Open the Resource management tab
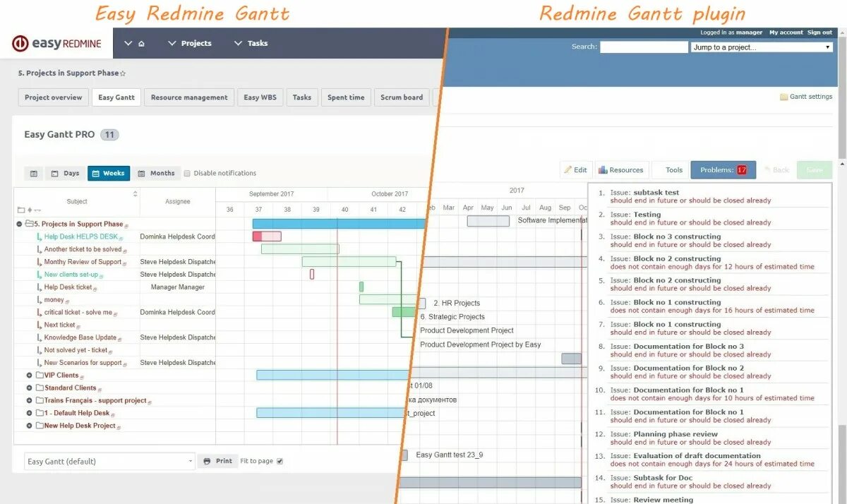The height and width of the screenshot is (504, 847). (189, 97)
